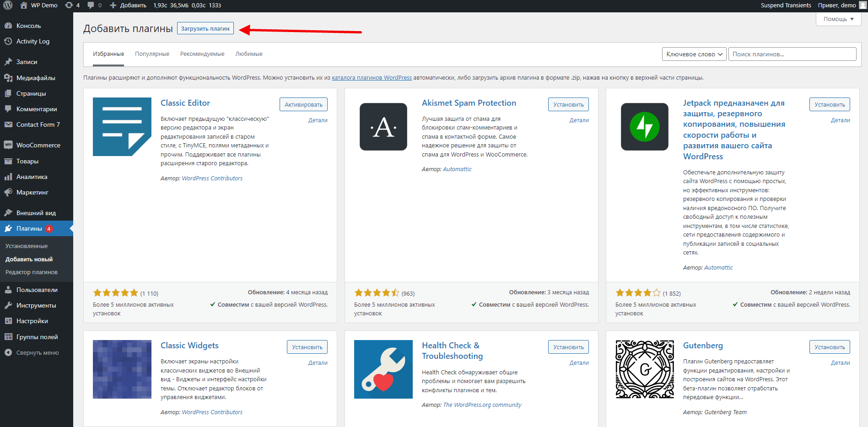Collapse sidebar via Свернуть меню
This screenshot has width=868, height=427.
click(37, 353)
